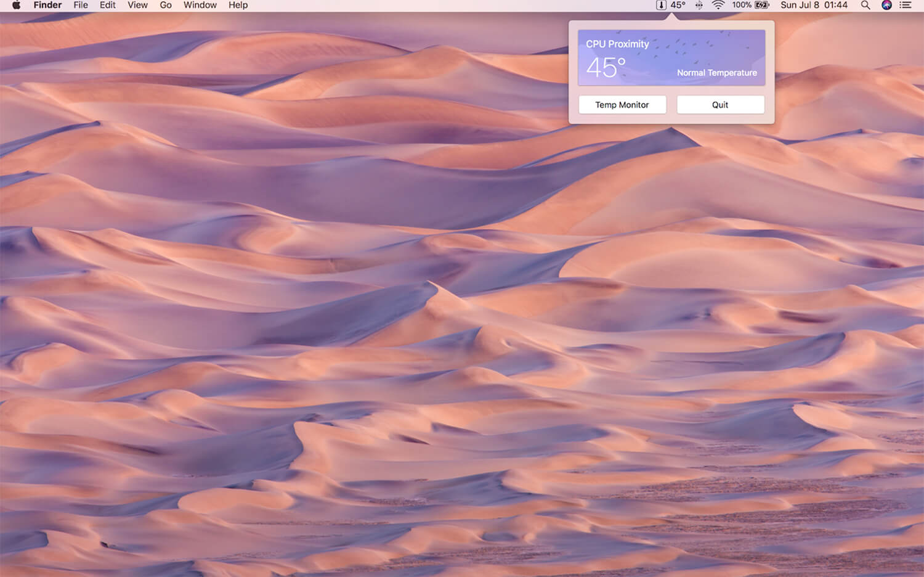Open the Help menu
Image resolution: width=924 pixels, height=577 pixels.
pos(238,5)
